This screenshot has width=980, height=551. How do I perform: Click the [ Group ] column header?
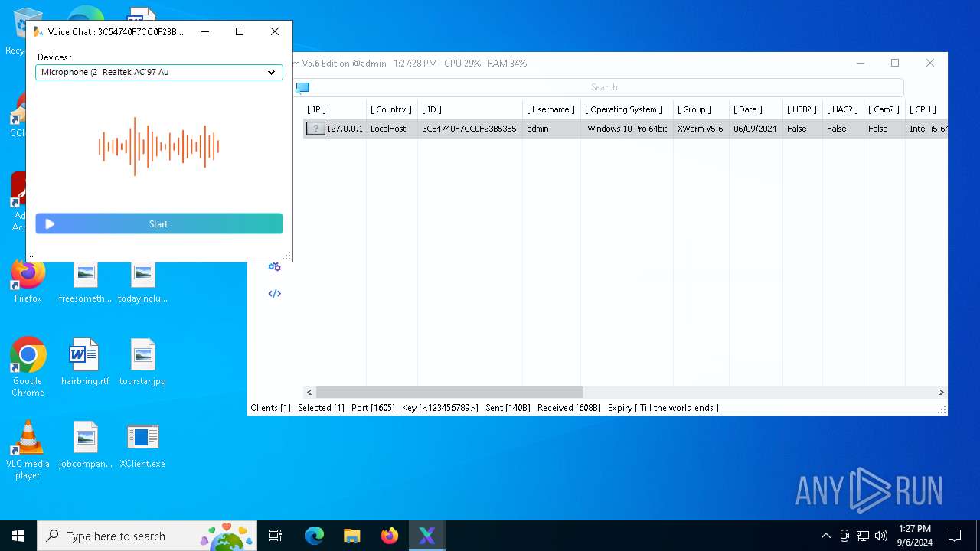pos(694,109)
